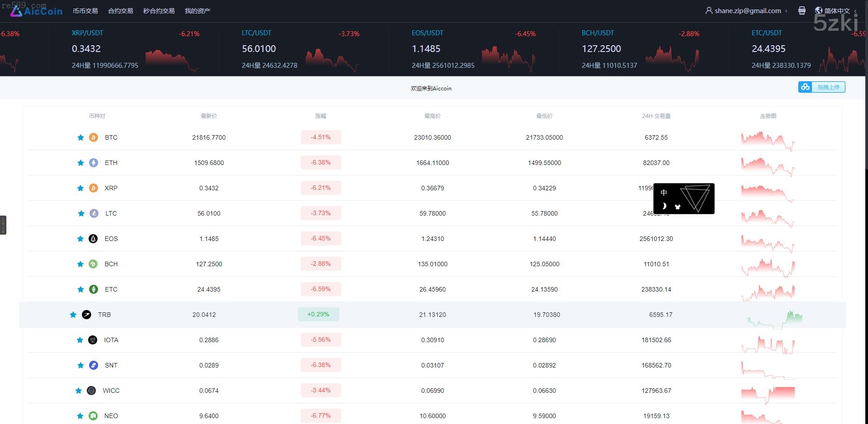Click the green +0.29% change badge for TRB
Viewport: 868px width, 424px height.
point(318,315)
